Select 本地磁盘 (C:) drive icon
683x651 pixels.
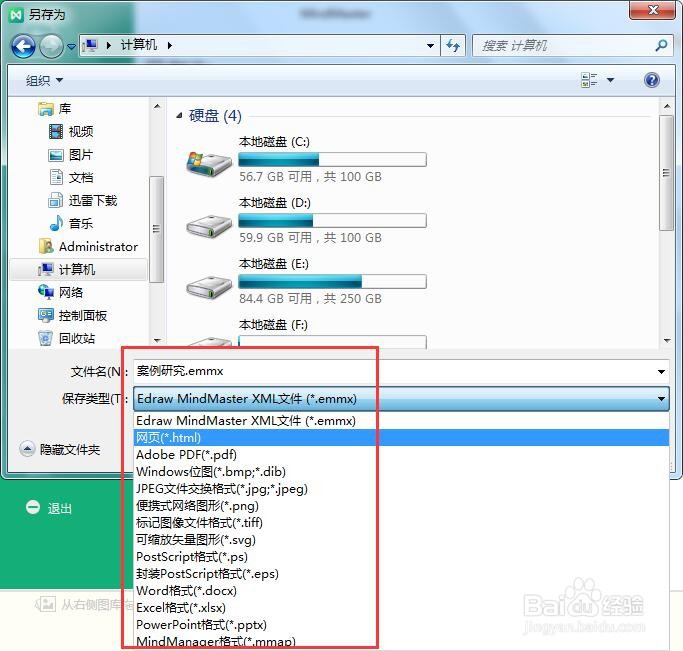click(x=209, y=162)
